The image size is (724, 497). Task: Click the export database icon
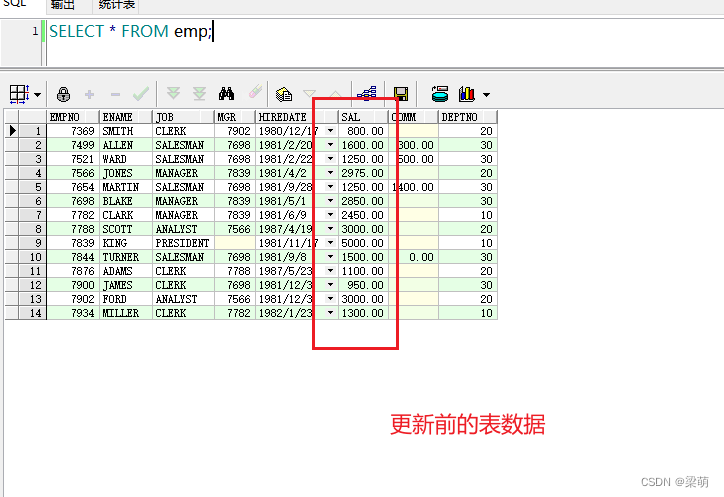[x=440, y=94]
